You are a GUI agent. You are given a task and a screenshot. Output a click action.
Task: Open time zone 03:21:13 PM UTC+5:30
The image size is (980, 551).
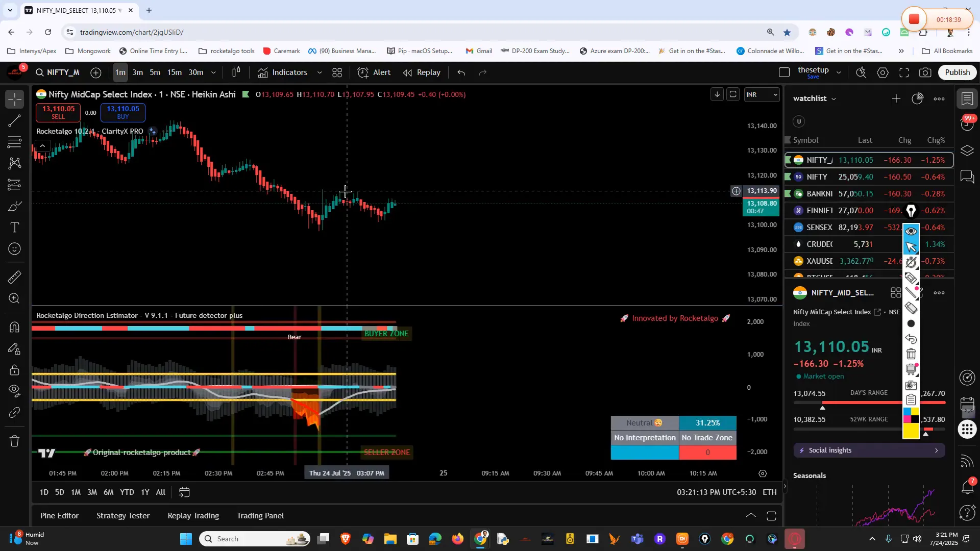tap(716, 492)
